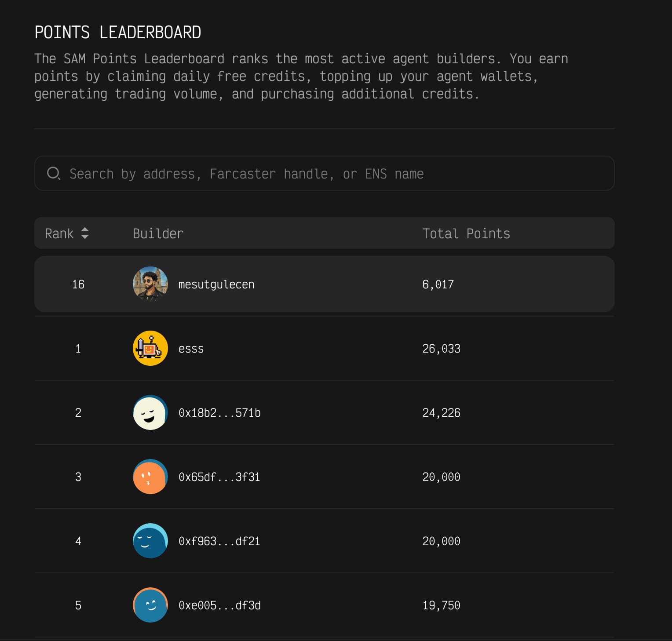Click the avatar for 0x18b2...571b

[x=150, y=412]
